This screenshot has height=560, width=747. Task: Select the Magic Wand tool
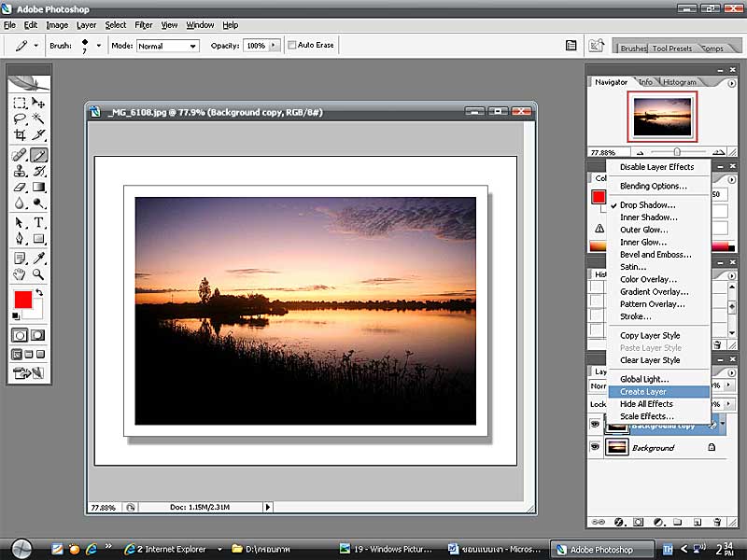38,119
